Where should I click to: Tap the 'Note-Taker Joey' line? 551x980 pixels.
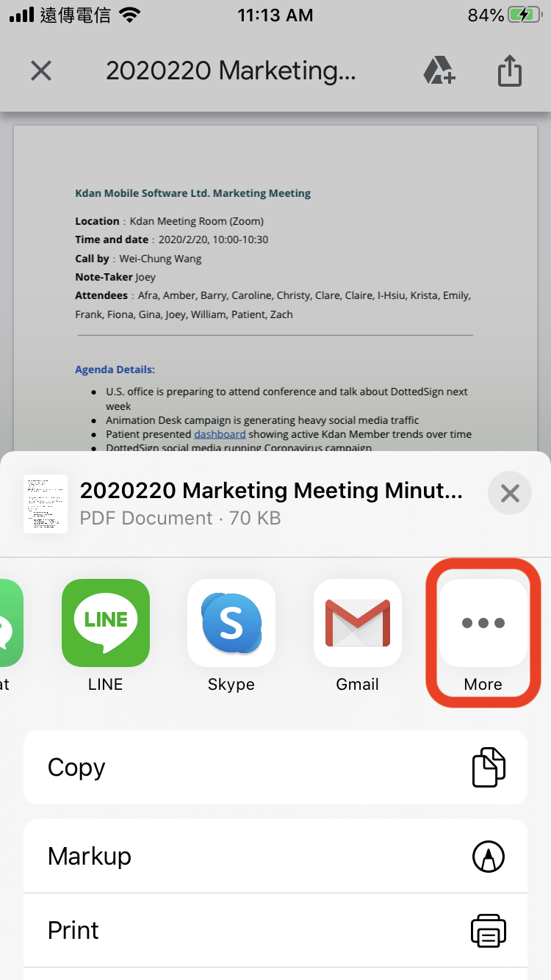click(x=115, y=277)
